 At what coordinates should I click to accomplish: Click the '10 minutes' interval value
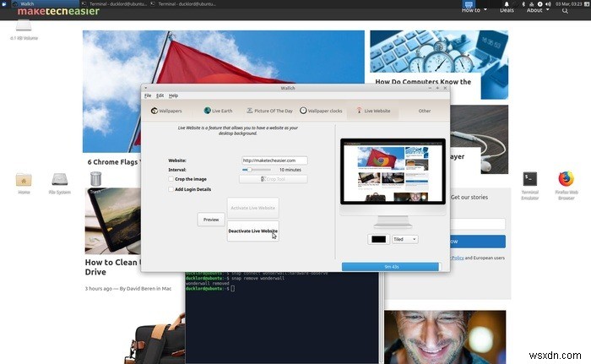point(290,170)
